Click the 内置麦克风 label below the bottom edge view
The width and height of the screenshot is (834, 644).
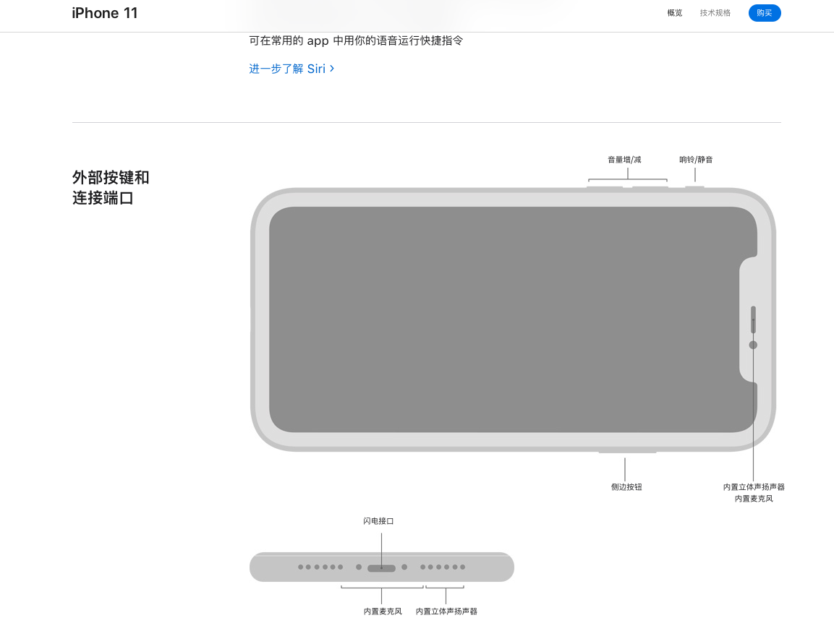coord(383,611)
